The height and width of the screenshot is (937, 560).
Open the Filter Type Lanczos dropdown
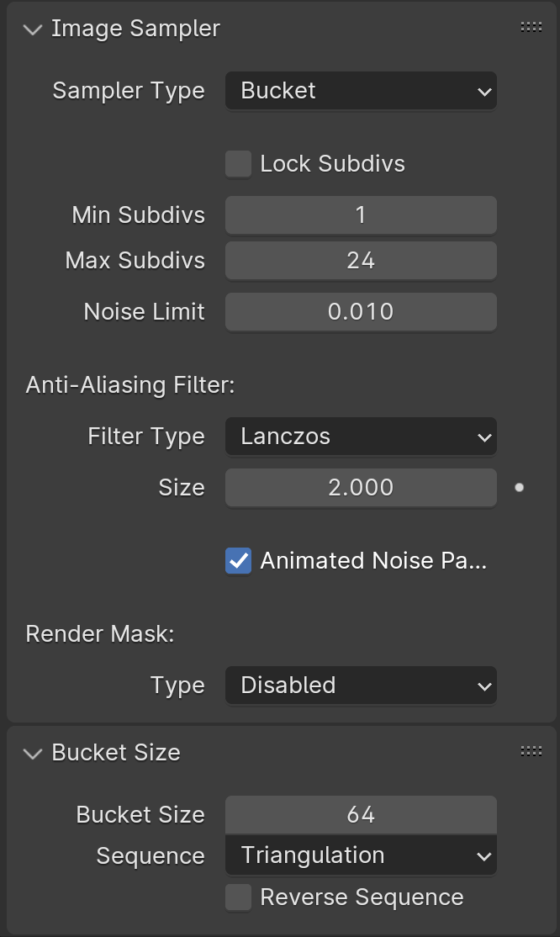click(x=361, y=437)
